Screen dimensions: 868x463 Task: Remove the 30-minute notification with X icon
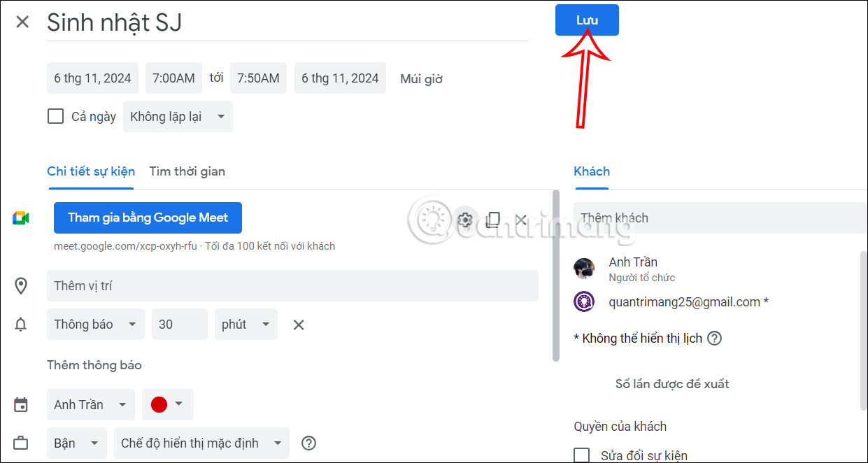(299, 324)
